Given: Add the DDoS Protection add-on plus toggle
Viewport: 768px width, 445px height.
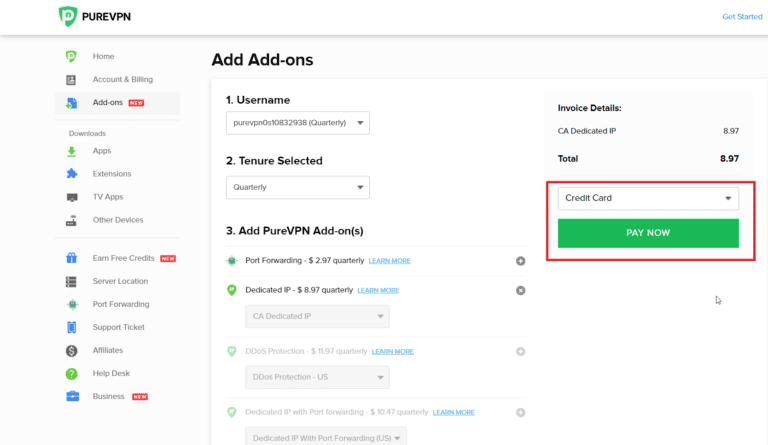Looking at the screenshot, I should (x=520, y=351).
